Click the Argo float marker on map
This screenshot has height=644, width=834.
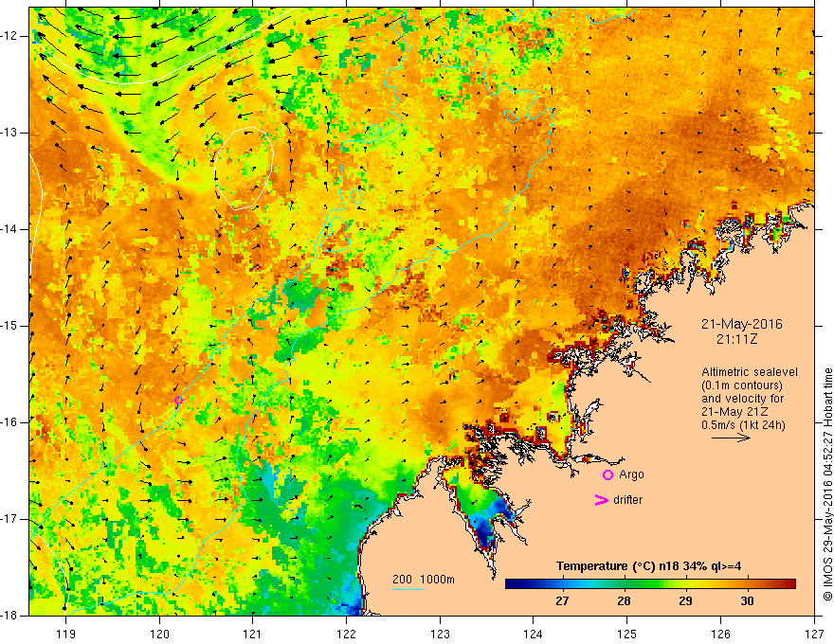point(178,400)
